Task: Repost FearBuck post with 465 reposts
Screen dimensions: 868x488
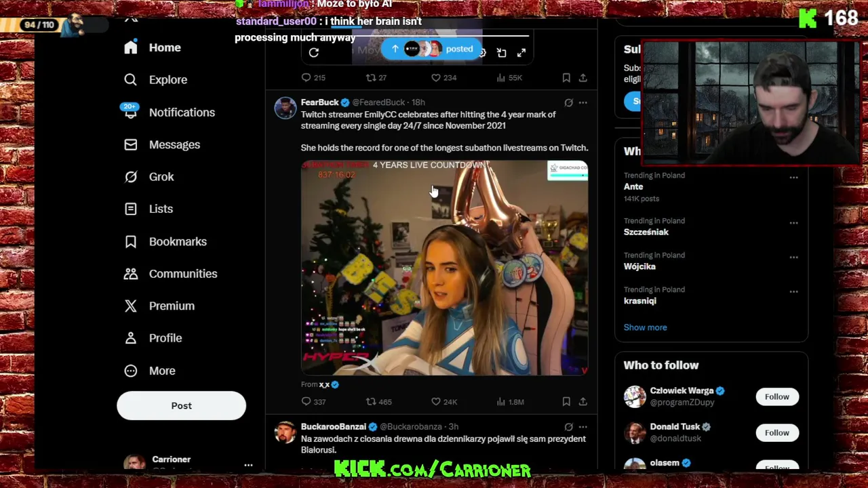Action: [x=371, y=401]
